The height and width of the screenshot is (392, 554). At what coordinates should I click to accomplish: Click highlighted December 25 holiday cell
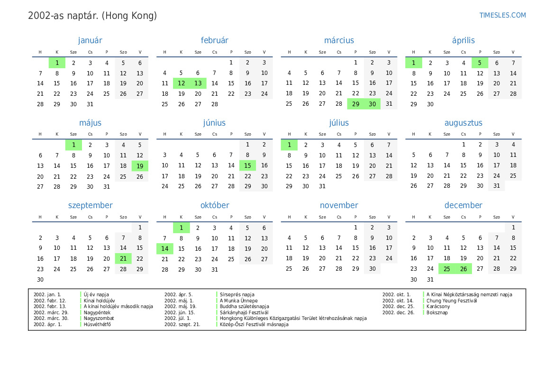point(446,269)
